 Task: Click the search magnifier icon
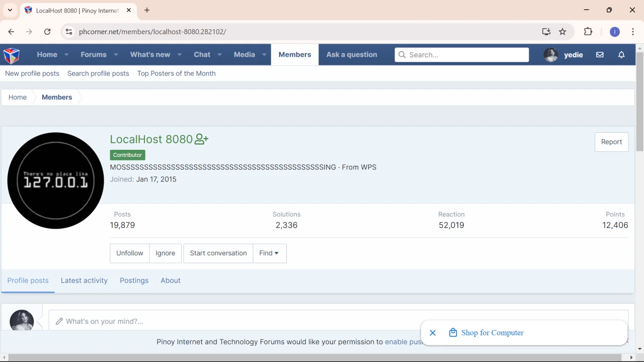[401, 55]
